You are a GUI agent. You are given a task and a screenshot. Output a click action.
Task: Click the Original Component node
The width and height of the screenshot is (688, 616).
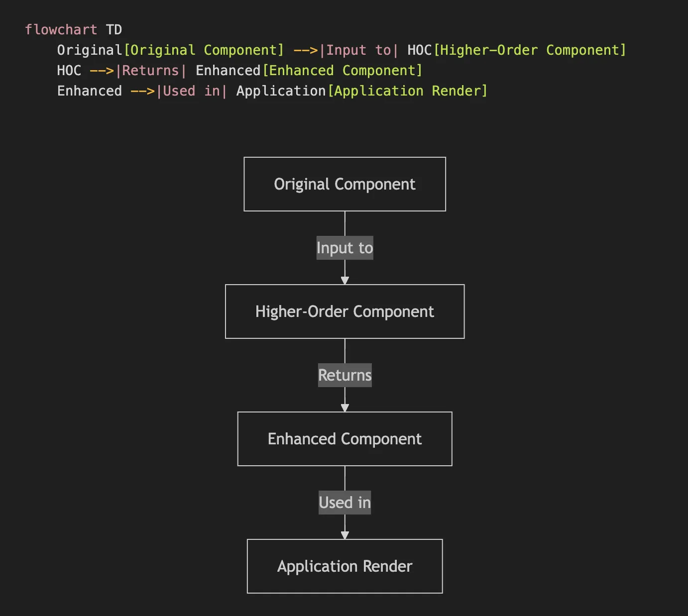pyautogui.click(x=344, y=184)
